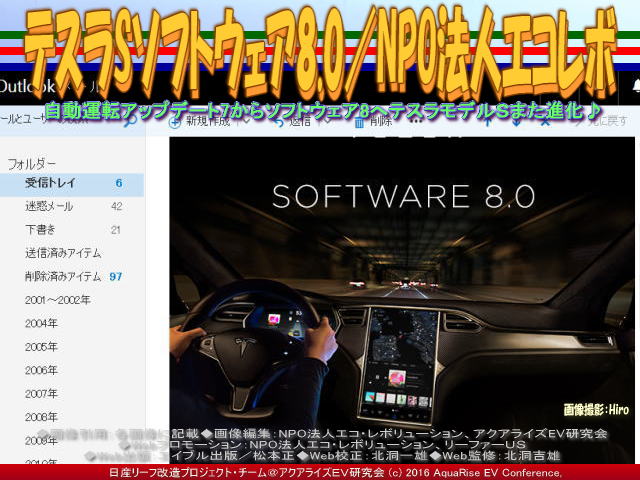640x480 pixels.
Task: Click the inbox unread count 6
Action: (x=119, y=183)
